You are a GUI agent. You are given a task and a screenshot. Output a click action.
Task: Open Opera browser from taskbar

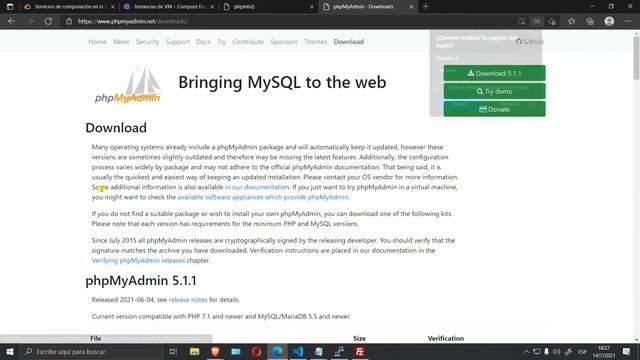(256, 351)
